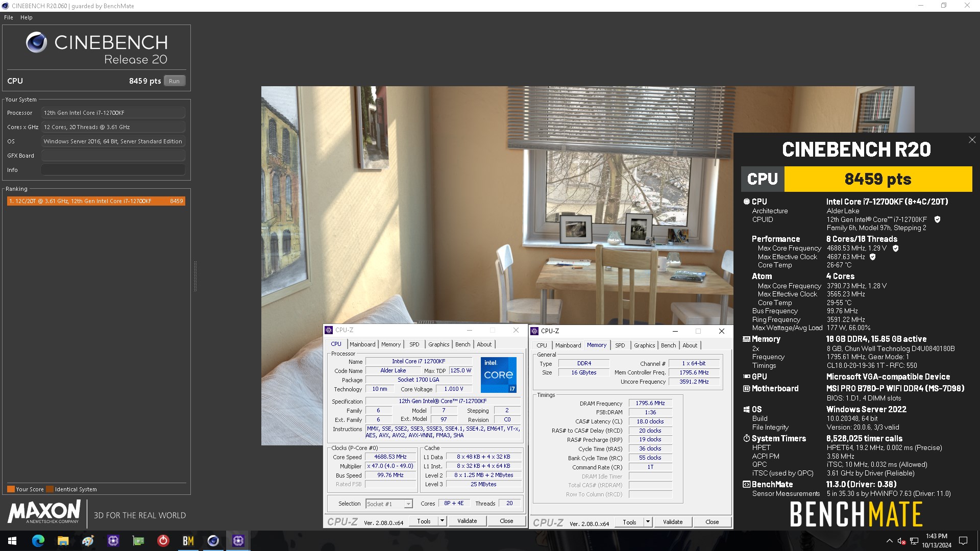The width and height of the screenshot is (980, 551).
Task: Click the shield beside Max Effective Clock 4687.63 MHz
Action: click(x=872, y=257)
